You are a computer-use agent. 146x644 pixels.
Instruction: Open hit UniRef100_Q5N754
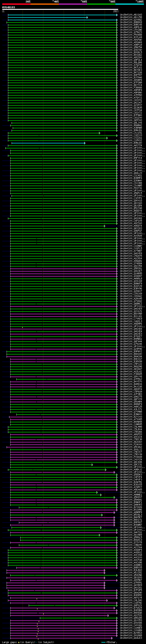click(131, 47)
